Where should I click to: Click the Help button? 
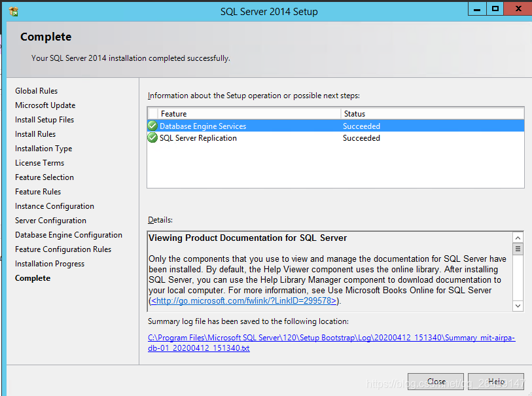[496, 382]
